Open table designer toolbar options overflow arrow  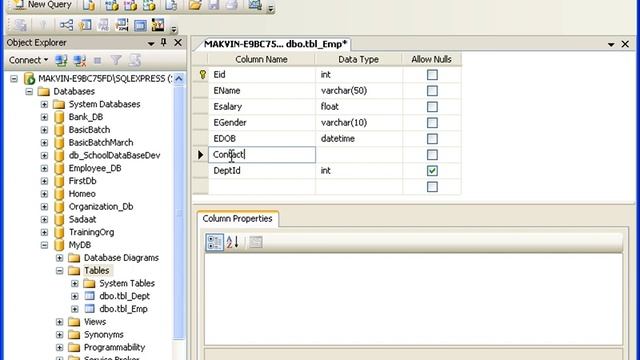click(x=174, y=29)
